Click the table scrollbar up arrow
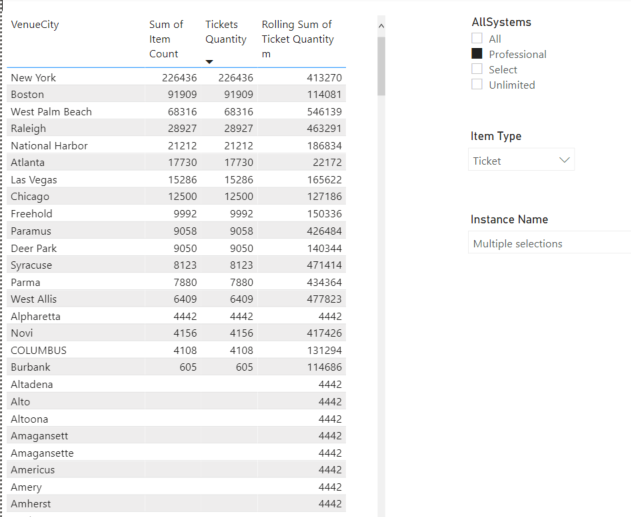631x517 pixels. (x=381, y=26)
